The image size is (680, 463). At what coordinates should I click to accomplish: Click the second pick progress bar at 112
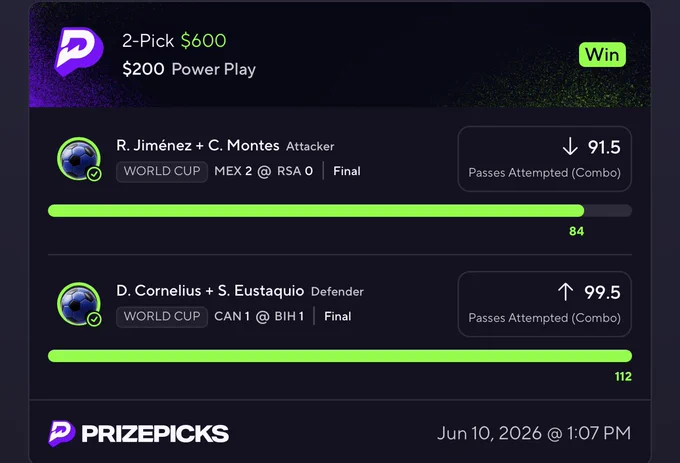(340, 356)
